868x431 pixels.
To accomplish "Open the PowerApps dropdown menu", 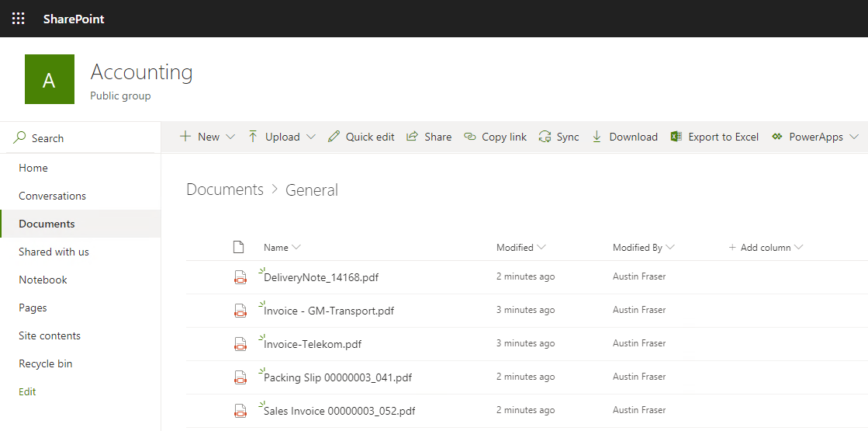I will point(854,137).
